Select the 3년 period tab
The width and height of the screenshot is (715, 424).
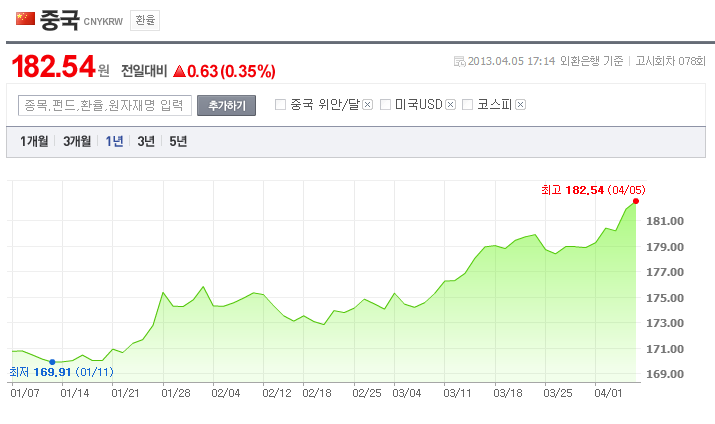point(146,141)
